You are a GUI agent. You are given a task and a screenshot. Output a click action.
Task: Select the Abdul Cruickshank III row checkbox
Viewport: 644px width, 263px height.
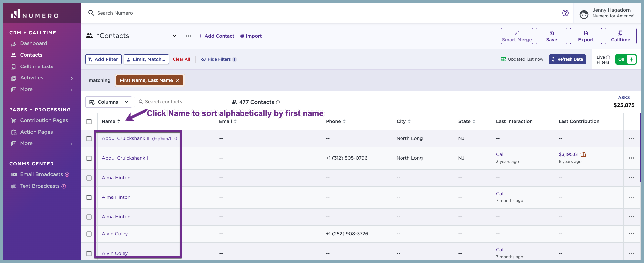coord(89,139)
